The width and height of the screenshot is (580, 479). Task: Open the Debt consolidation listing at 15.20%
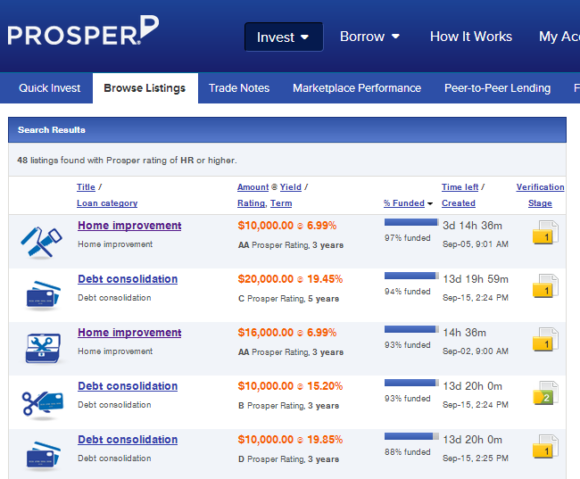point(128,386)
